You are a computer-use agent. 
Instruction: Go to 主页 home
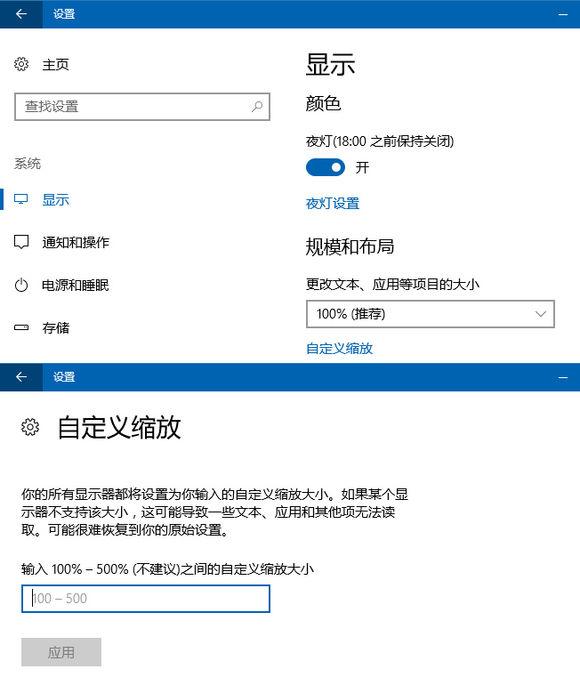pyautogui.click(x=56, y=64)
